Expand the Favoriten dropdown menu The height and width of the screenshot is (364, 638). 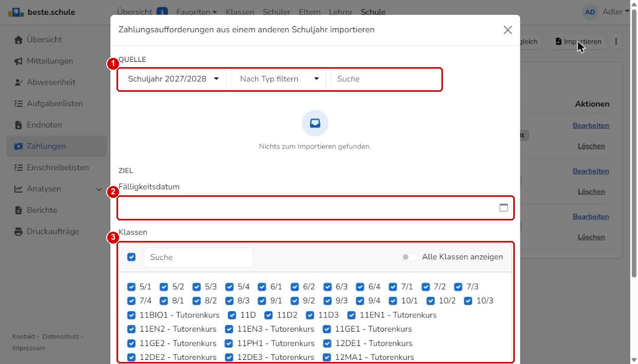[196, 12]
